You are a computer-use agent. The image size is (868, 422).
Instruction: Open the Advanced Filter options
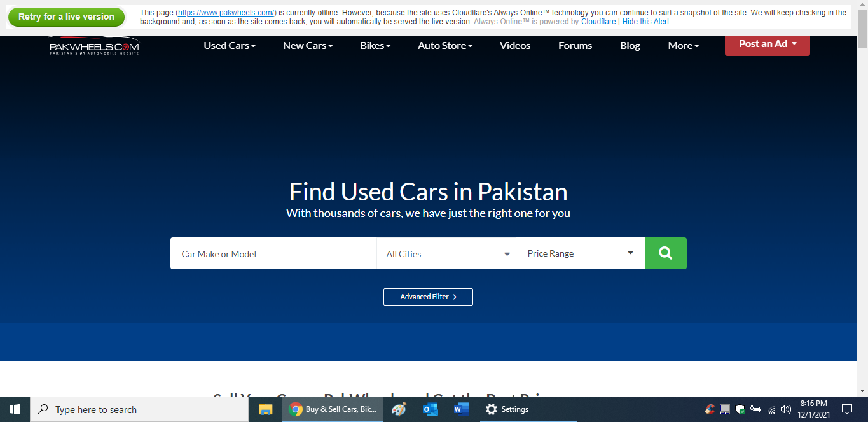point(428,297)
